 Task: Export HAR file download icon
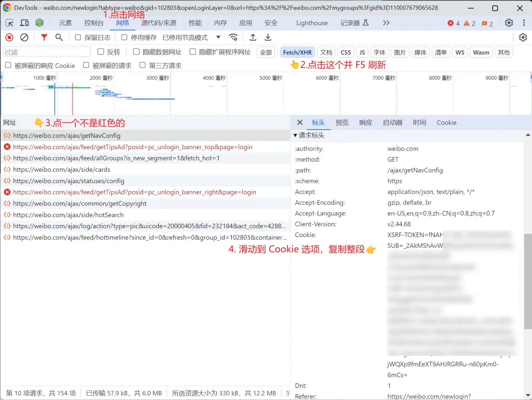tap(268, 37)
